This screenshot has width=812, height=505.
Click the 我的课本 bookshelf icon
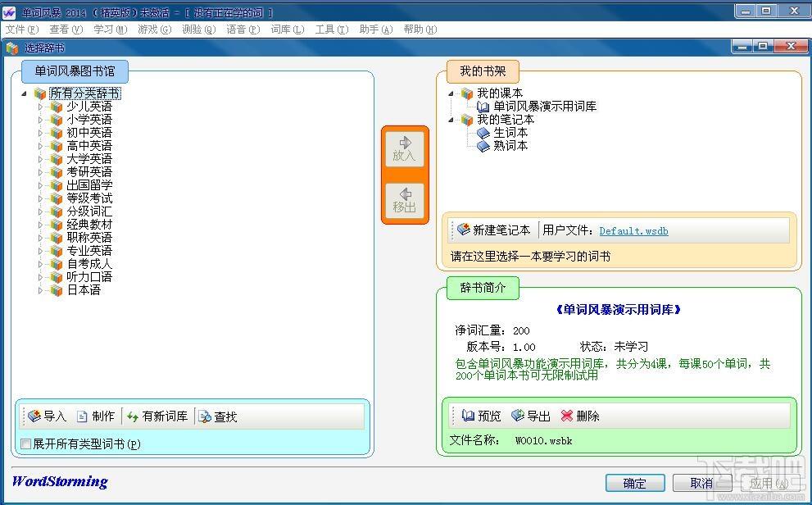click(467, 93)
